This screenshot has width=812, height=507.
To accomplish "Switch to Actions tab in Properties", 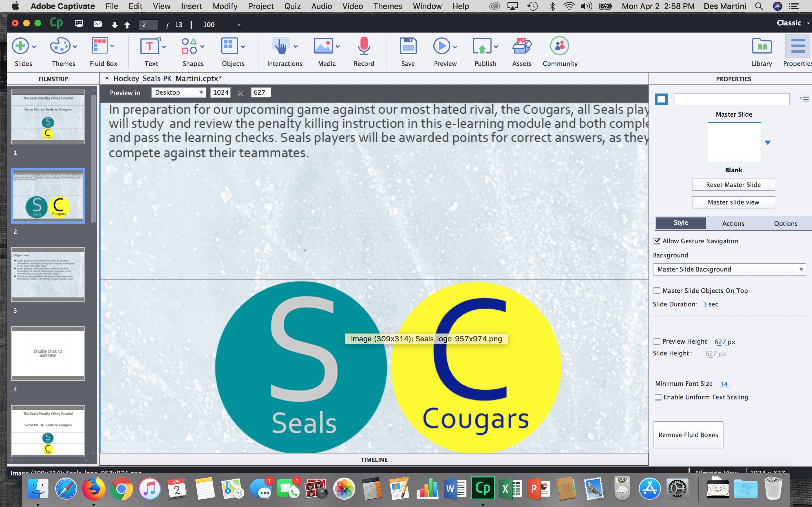I will pyautogui.click(x=733, y=223).
